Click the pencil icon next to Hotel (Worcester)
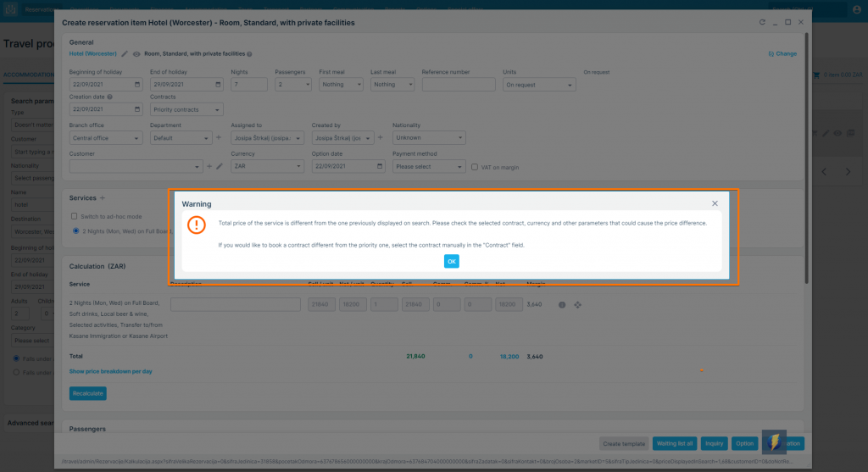The height and width of the screenshot is (472, 868). (125, 53)
